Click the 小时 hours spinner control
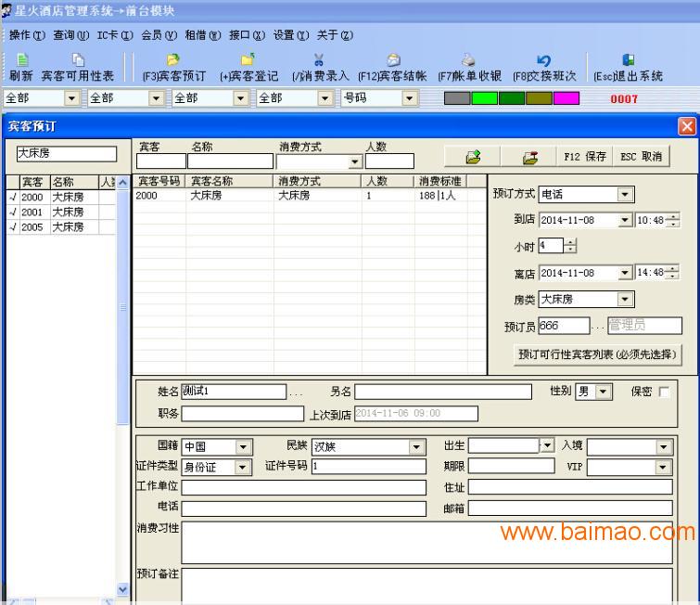 click(570, 246)
